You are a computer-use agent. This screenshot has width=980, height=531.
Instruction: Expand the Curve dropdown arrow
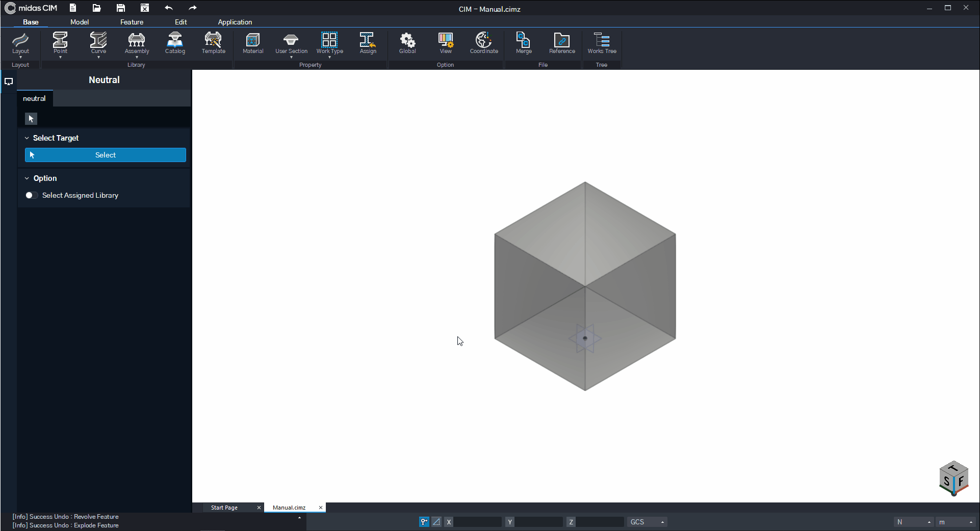point(98,57)
